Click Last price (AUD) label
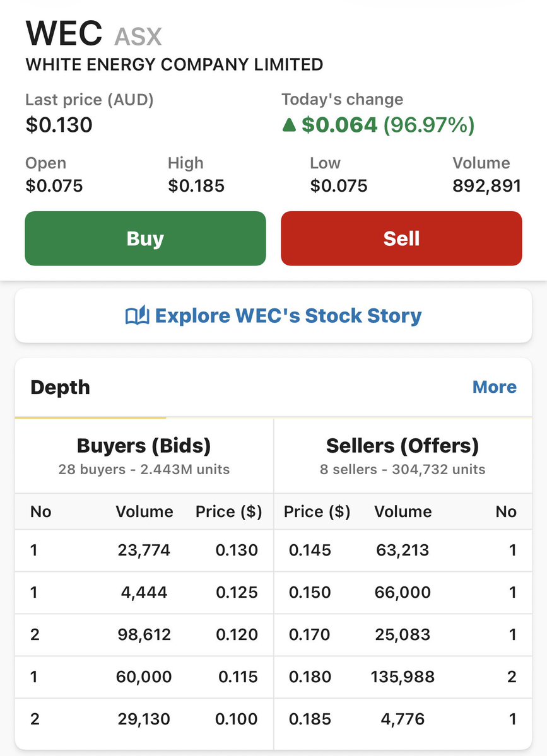547x756 pixels. pyautogui.click(x=90, y=100)
